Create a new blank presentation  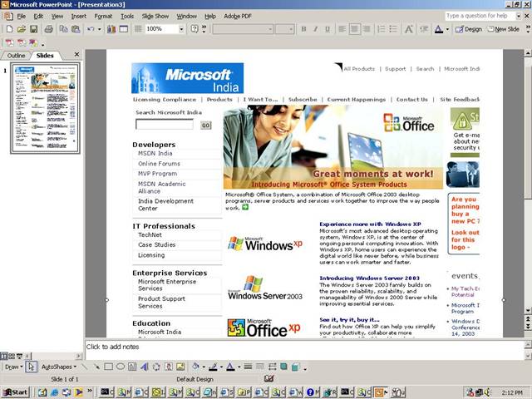click(9, 29)
